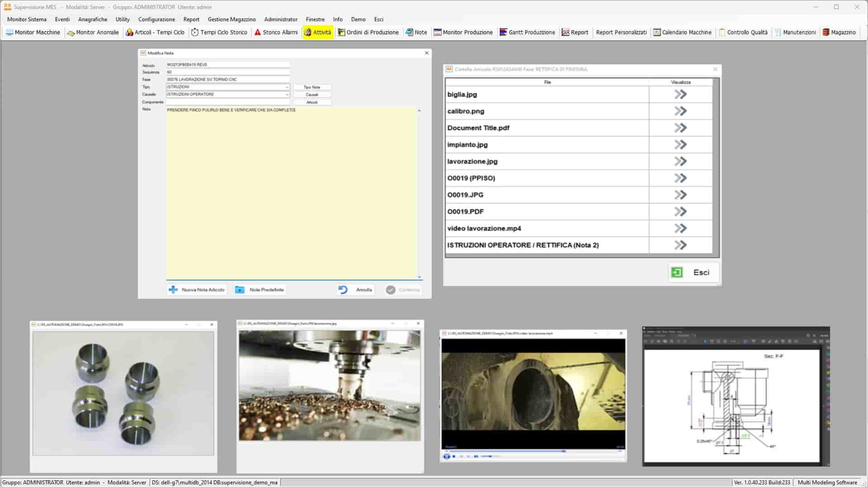
Task: Mute the video using the speaker icon
Action: (476, 456)
